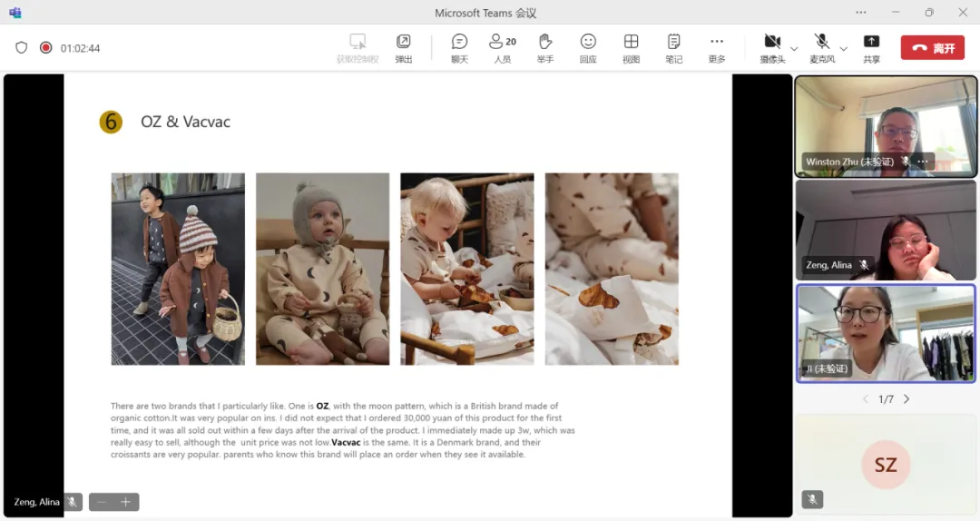Go to previous participant page
Image resolution: width=980 pixels, height=521 pixels.
865,399
